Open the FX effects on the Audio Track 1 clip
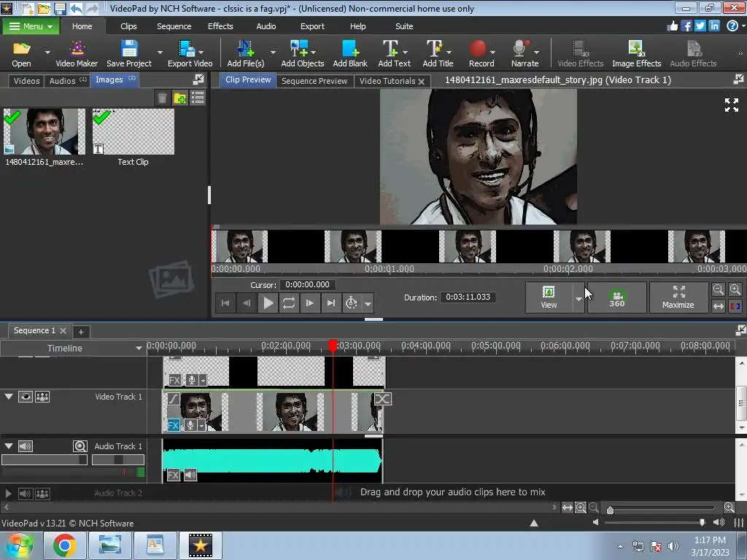The image size is (747, 560). 174,475
